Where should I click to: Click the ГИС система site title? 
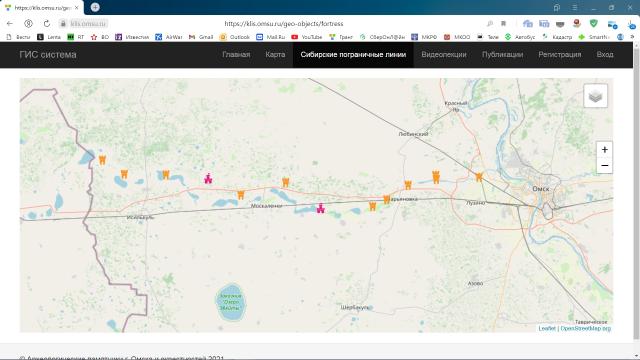click(48, 55)
